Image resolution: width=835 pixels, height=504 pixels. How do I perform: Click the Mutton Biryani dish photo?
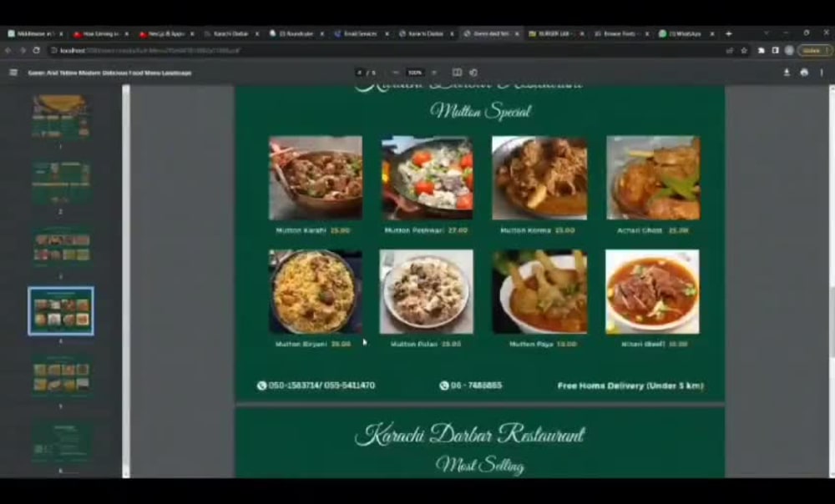[316, 292]
